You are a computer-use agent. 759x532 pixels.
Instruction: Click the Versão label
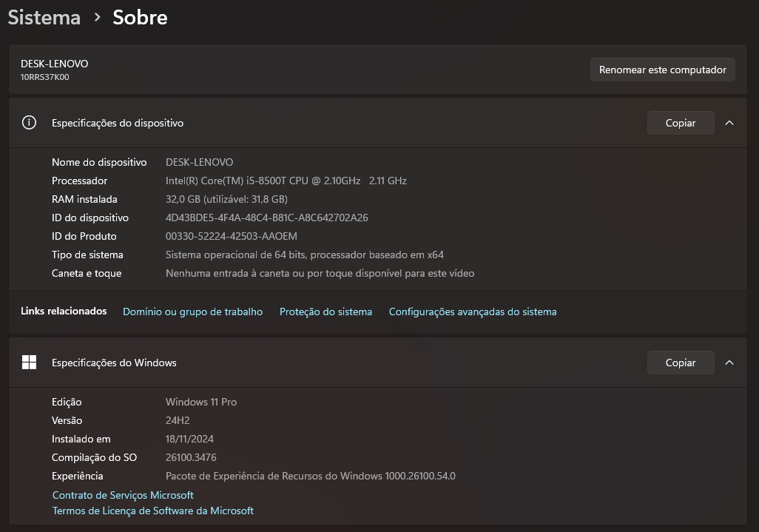[67, 420]
